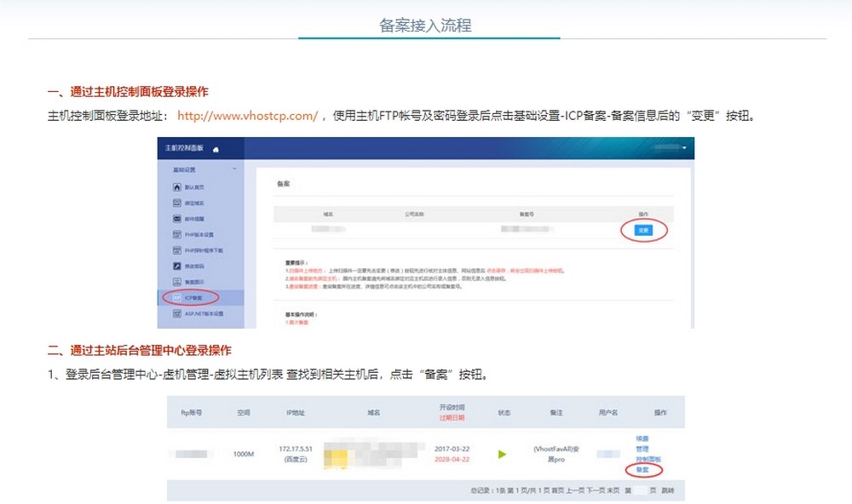Open PHP版本设置 settings
The width and height of the screenshot is (852, 504).
200,234
